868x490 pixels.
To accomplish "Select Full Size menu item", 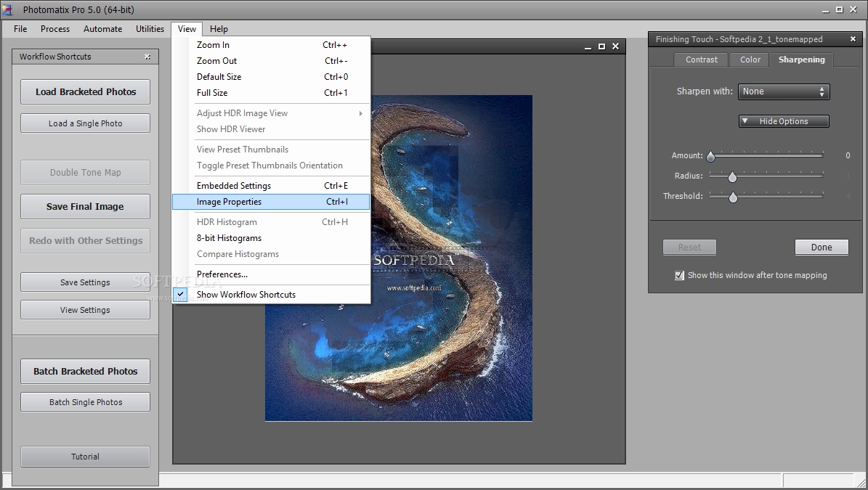I will [271, 93].
